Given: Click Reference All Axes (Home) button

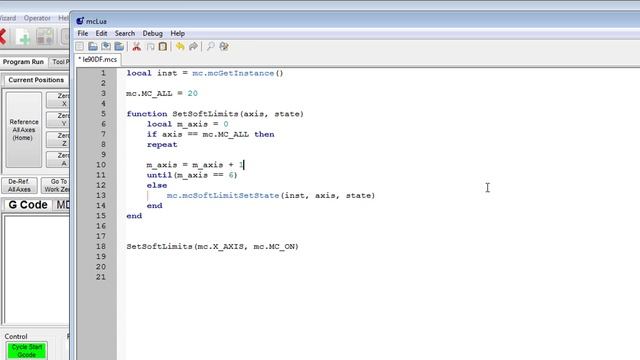Looking at the screenshot, I should click(24, 130).
